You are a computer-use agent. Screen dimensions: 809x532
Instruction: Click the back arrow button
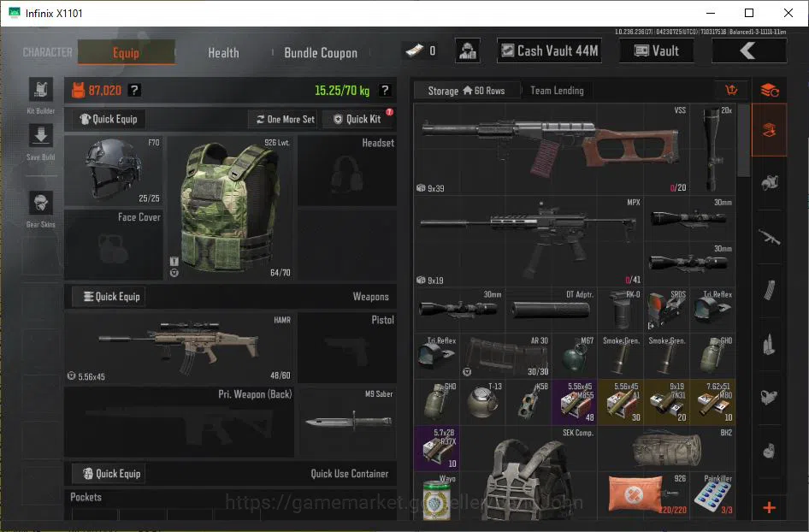748,50
